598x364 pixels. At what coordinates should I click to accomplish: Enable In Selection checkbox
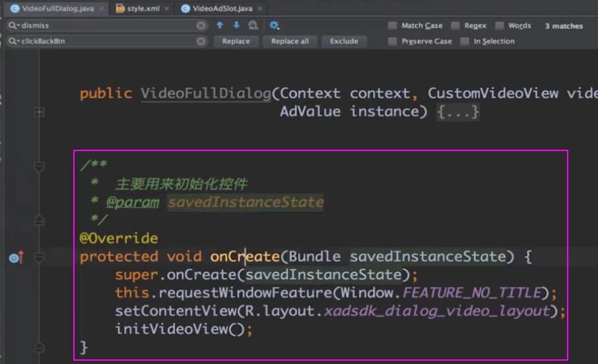coord(465,41)
